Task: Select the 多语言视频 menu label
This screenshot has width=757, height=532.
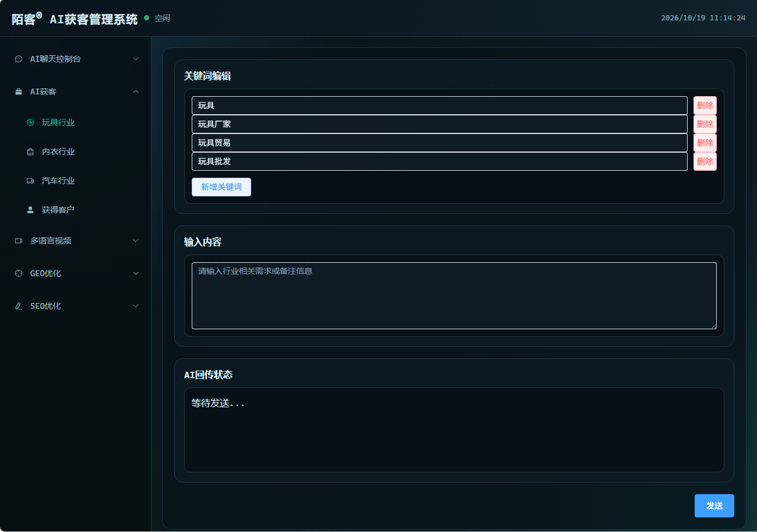Action: pyautogui.click(x=51, y=241)
